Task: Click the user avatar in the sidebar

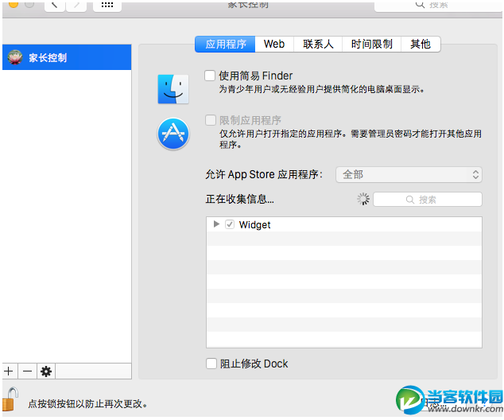Action: tap(15, 57)
